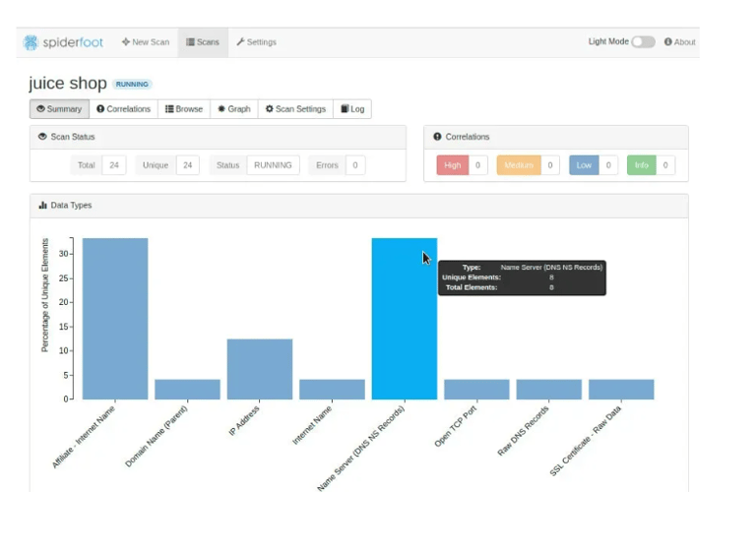Click the Info correlations count 0
The width and height of the screenshot is (756, 551).
pyautogui.click(x=665, y=165)
